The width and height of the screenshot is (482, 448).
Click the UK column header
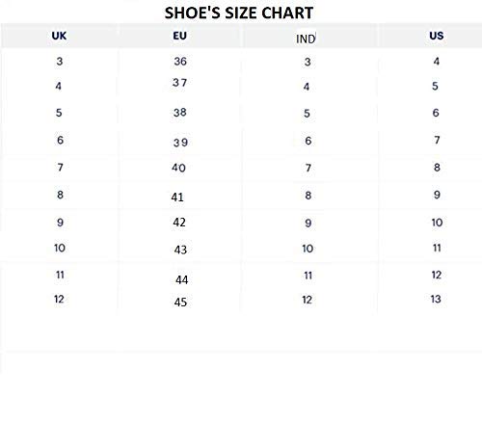tap(59, 36)
